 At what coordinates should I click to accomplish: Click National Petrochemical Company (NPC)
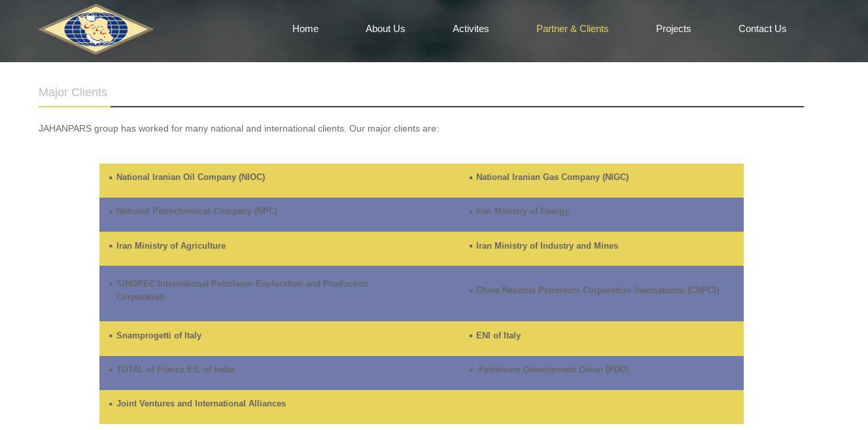pos(197,211)
